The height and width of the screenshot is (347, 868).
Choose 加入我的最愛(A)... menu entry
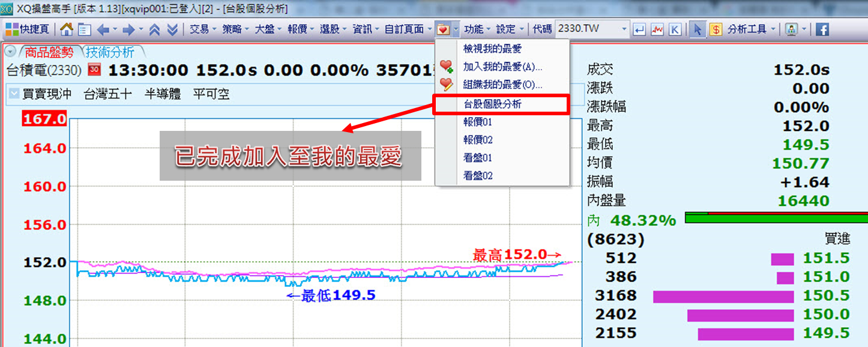click(502, 67)
